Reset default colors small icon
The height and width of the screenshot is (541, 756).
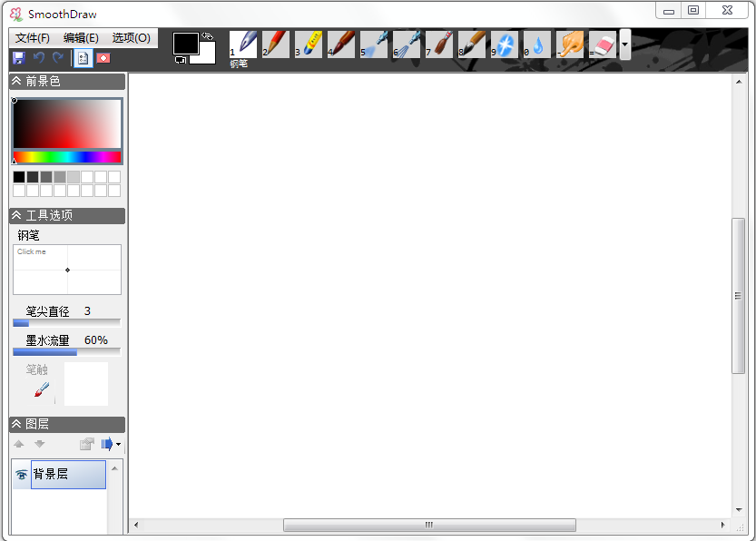(x=181, y=60)
